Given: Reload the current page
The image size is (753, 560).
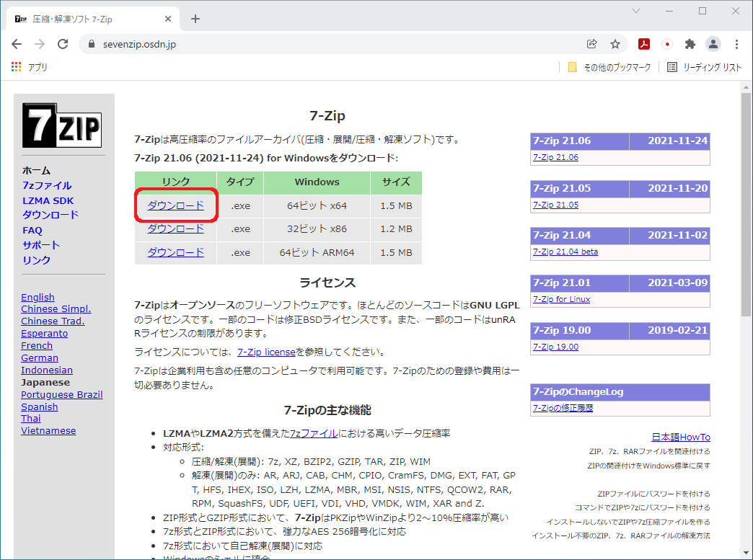Looking at the screenshot, I should pos(63,44).
